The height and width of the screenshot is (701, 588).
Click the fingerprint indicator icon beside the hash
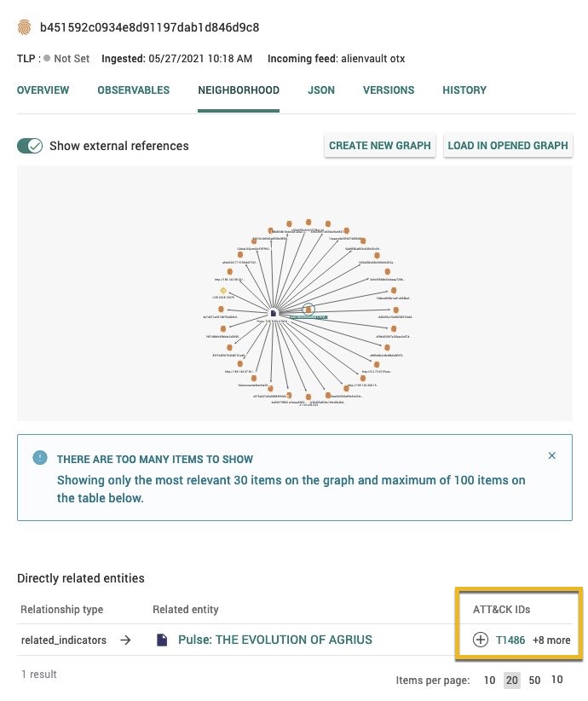(x=25, y=27)
